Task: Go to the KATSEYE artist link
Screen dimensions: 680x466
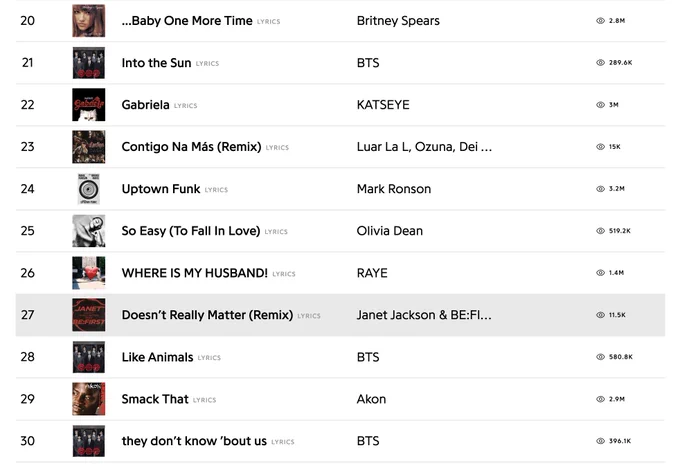Action: [383, 105]
